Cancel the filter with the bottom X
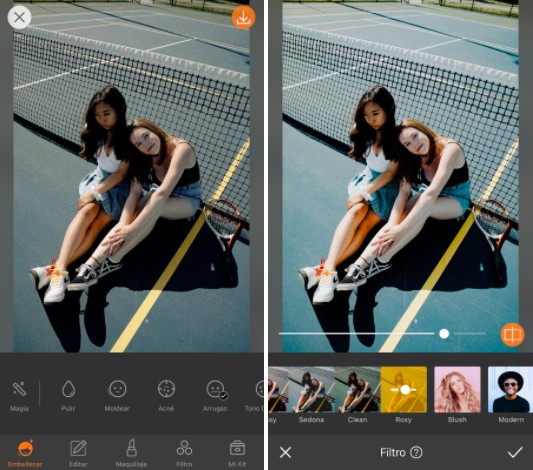 [285, 452]
